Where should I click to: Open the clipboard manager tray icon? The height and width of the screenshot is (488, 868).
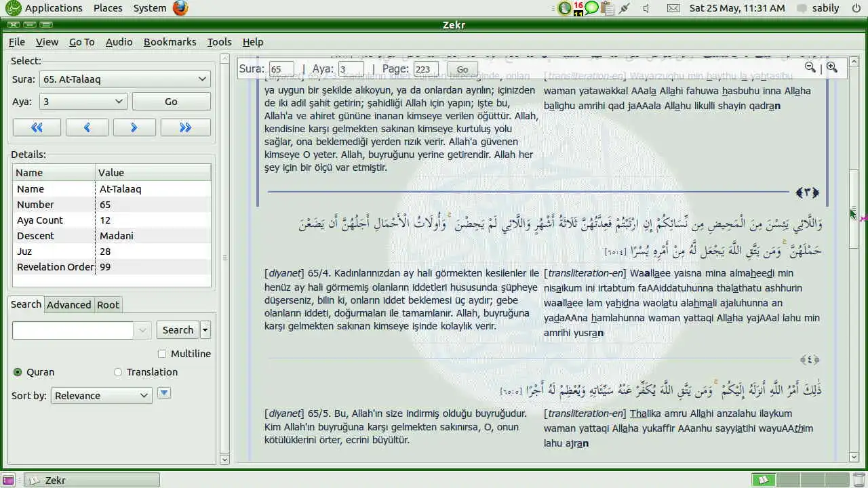(x=608, y=8)
